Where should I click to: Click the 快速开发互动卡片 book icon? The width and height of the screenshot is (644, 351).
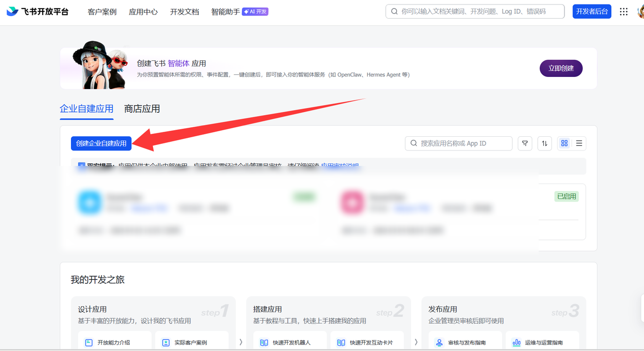[341, 342]
